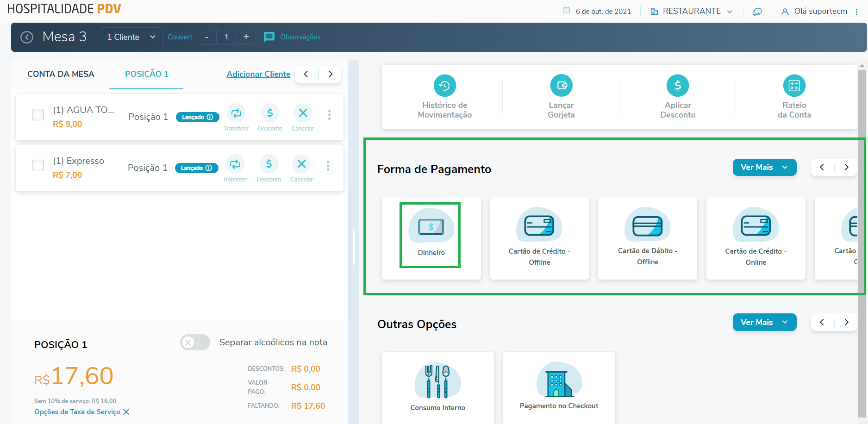Viewport: 868px width, 424px height.
Task: Open the 1 Cliente dropdown
Action: [x=131, y=37]
